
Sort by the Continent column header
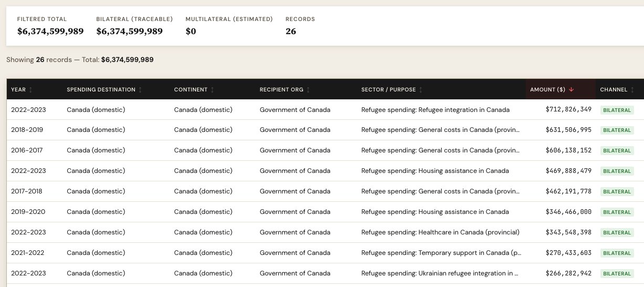(x=190, y=90)
